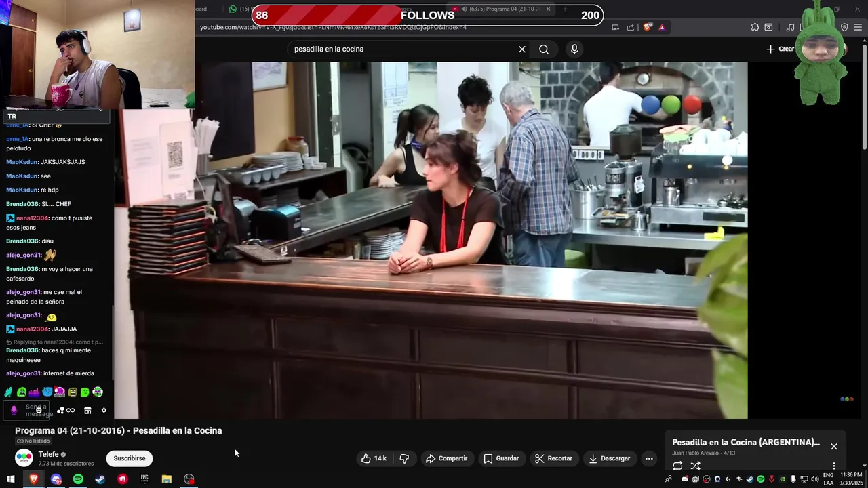Click the install/cast screen icon in address bar

pos(616,27)
